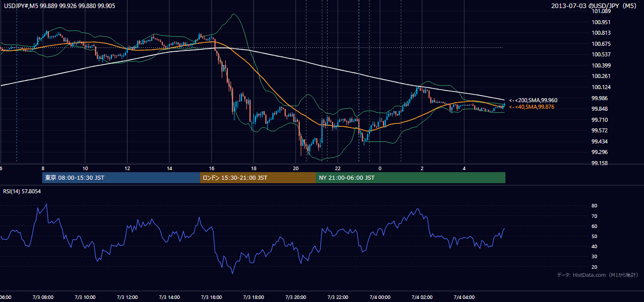Click the hour 18 label under price chart

click(x=254, y=169)
